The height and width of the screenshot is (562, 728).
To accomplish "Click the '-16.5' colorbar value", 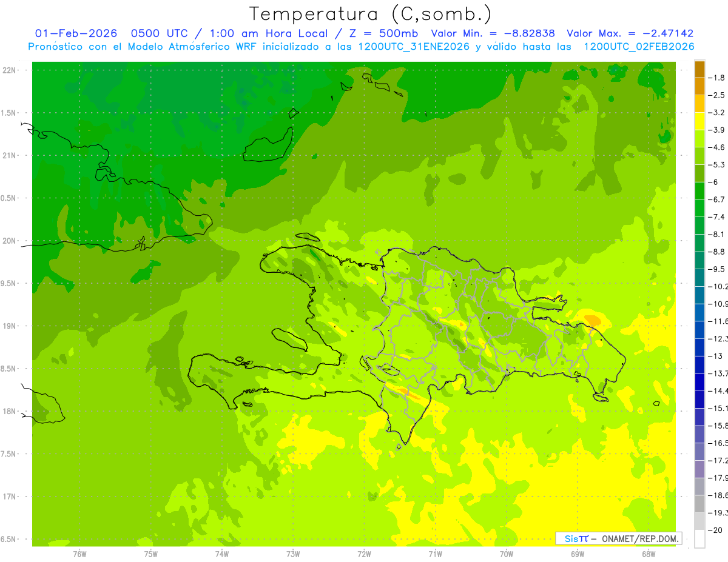I will click(x=718, y=443).
